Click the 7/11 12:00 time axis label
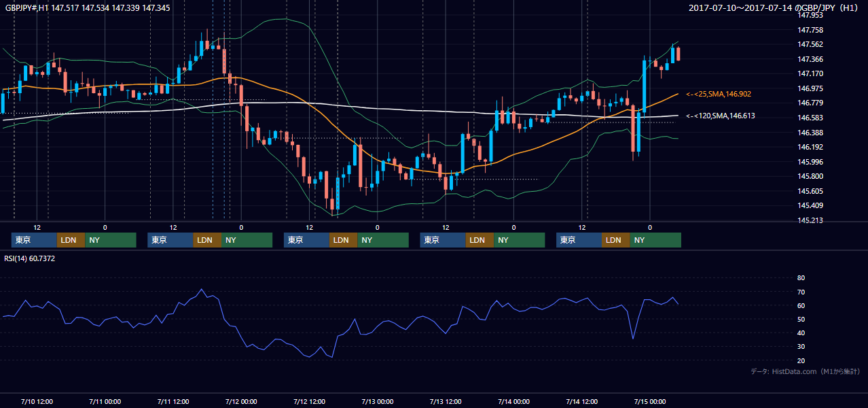This screenshot has width=868, height=408. pos(173,401)
